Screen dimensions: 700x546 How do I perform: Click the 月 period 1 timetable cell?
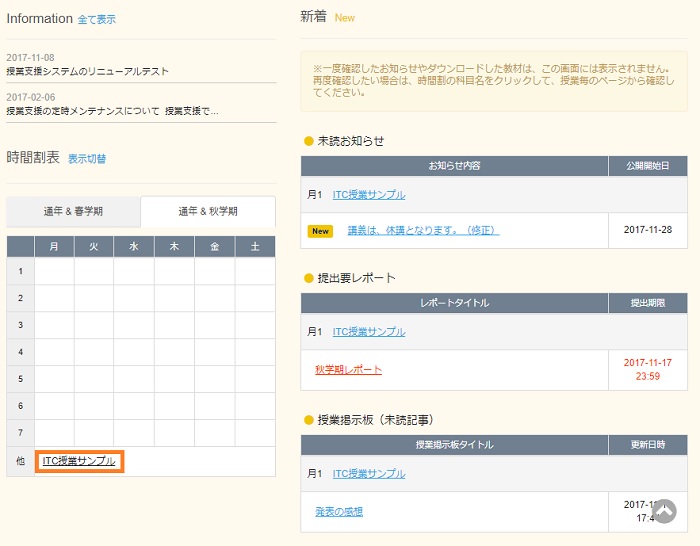(x=54, y=271)
